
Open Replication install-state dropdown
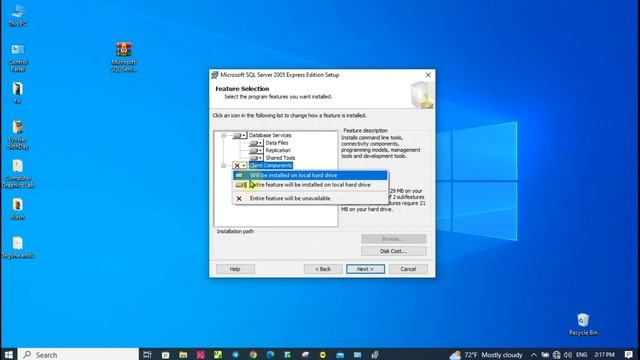click(256, 150)
